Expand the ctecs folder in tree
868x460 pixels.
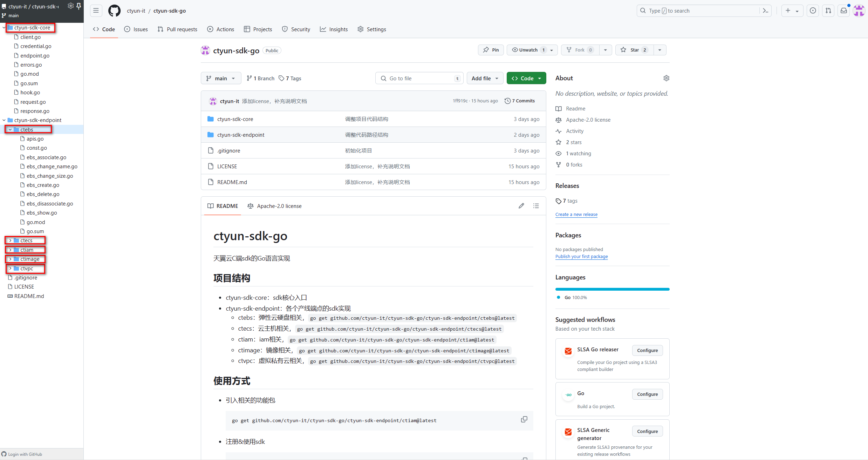(10, 241)
